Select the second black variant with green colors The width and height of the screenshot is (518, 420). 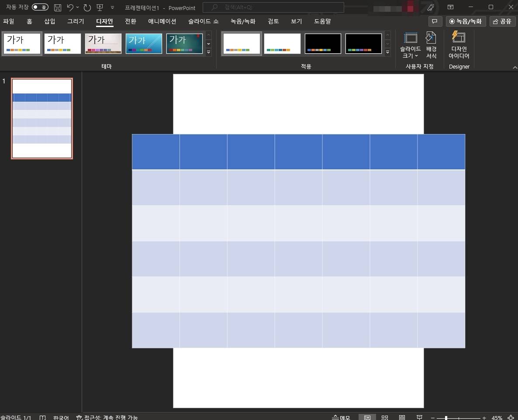click(x=363, y=44)
